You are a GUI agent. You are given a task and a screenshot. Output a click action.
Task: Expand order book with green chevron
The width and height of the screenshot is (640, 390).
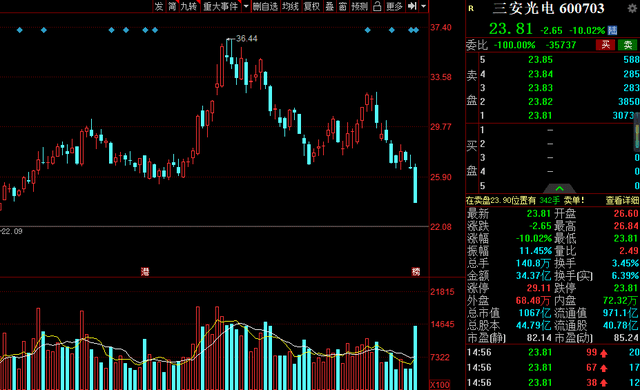(559, 188)
